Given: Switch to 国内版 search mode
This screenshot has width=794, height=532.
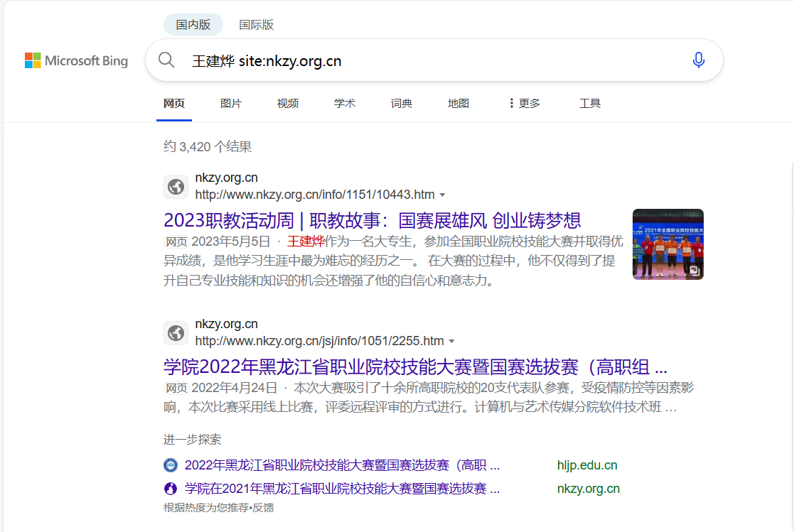Looking at the screenshot, I should [193, 25].
